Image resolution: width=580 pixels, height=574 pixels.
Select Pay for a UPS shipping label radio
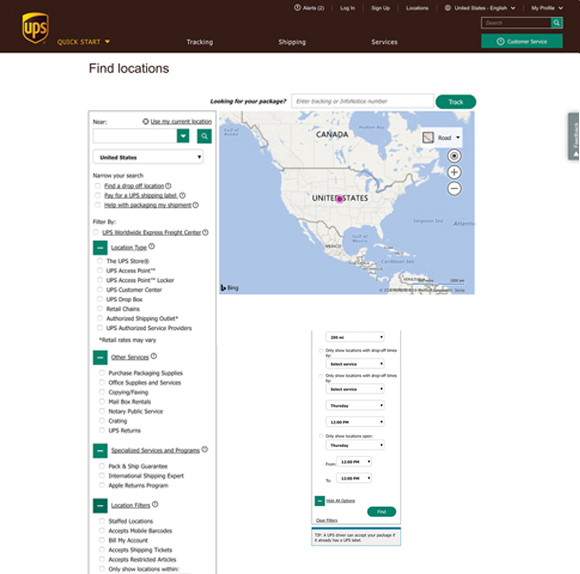pos(98,195)
